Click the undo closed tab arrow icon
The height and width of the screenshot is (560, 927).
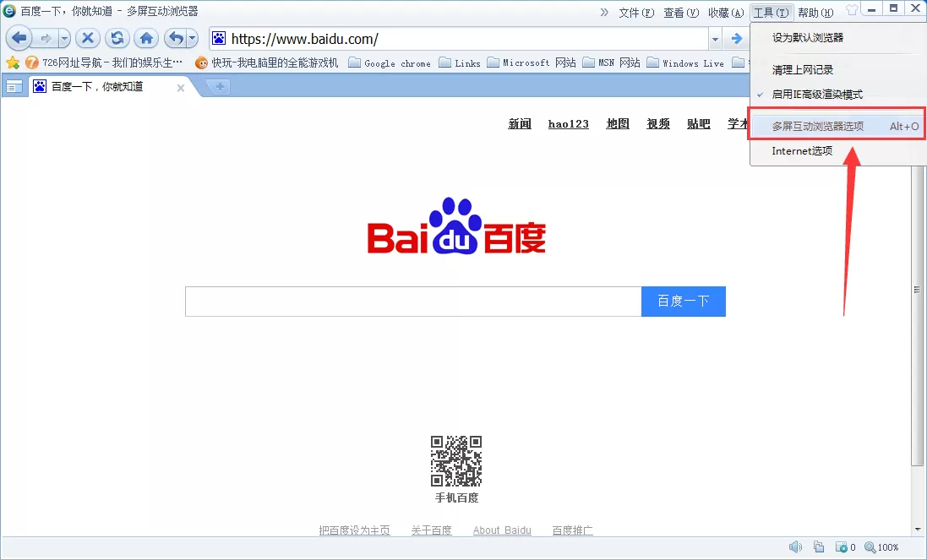pos(176,39)
